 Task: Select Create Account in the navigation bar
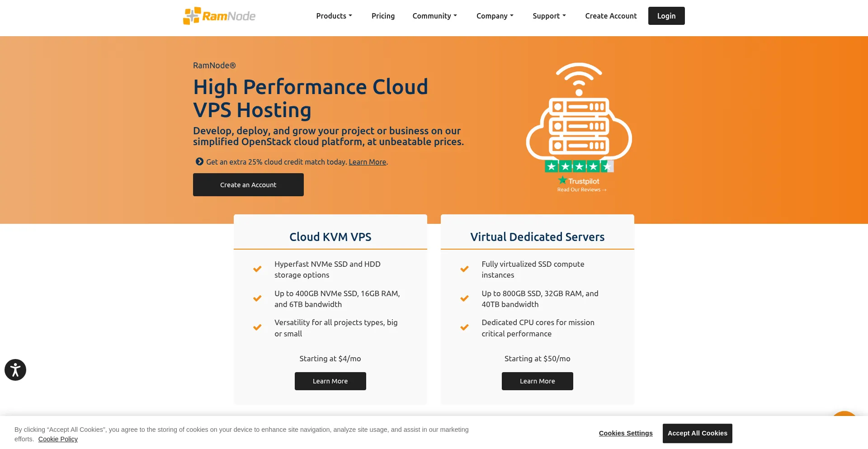[x=611, y=16]
